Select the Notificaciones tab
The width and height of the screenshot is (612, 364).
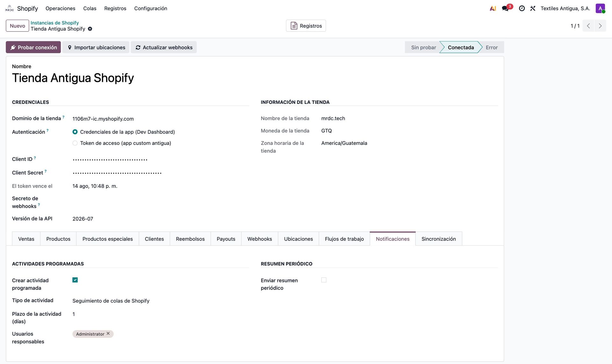point(393,239)
